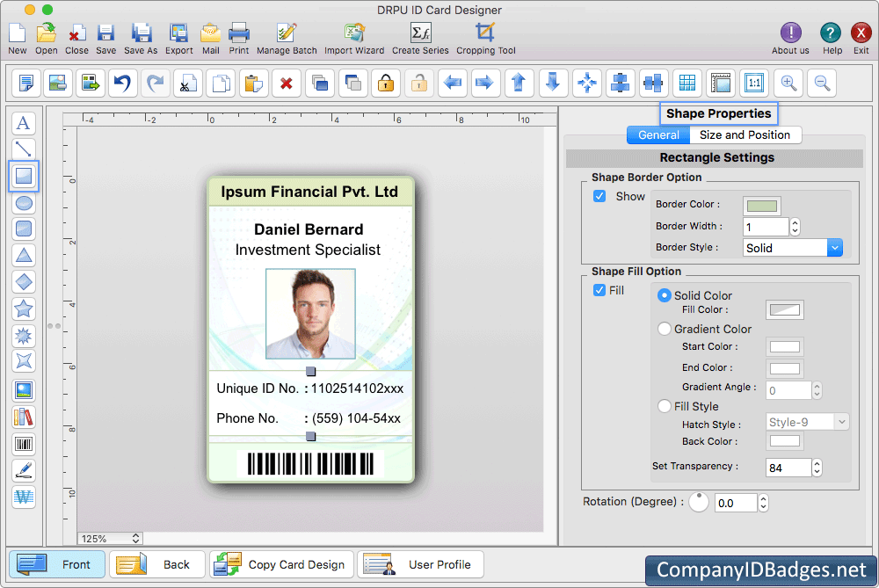Click the Redo arrow icon
This screenshot has width=879, height=588.
(156, 83)
